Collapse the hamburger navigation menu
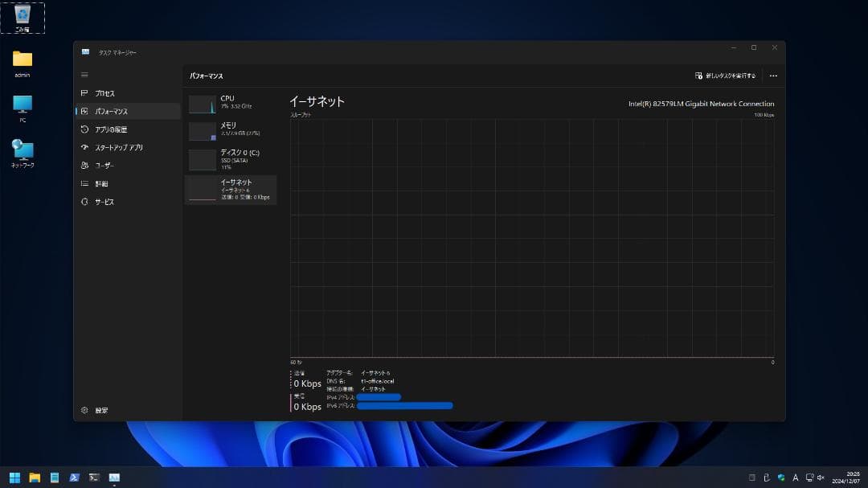 tap(84, 75)
